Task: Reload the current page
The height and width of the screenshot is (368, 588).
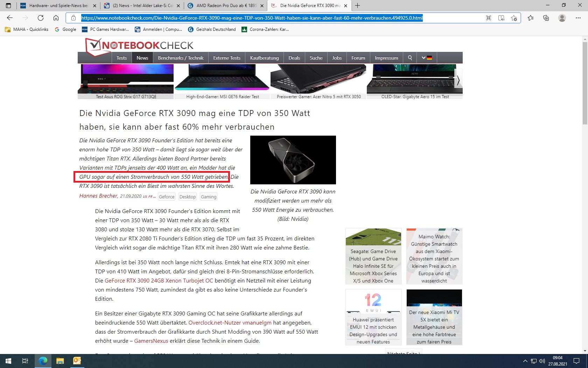Action: pyautogui.click(x=41, y=18)
